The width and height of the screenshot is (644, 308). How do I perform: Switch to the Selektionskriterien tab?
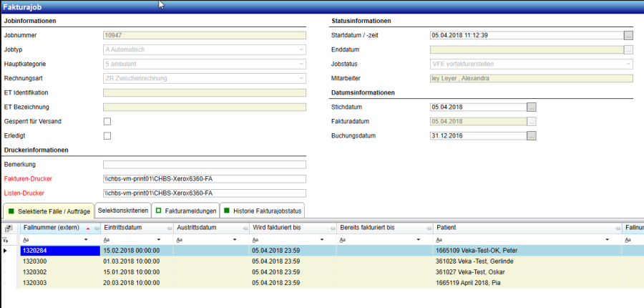pyautogui.click(x=122, y=211)
